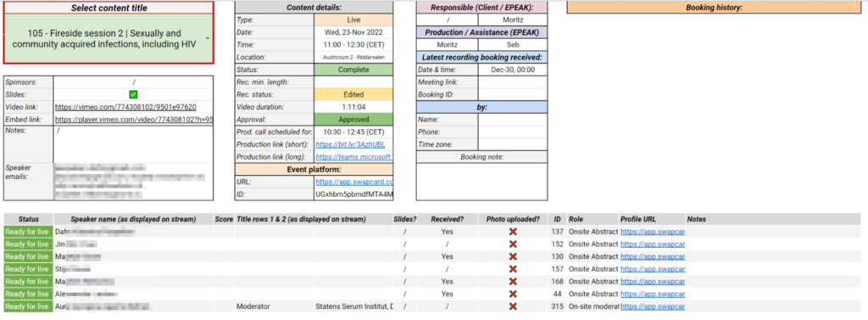Viewport: 868px width, 320px height.
Task: Select 'Moritz' under Responsible header
Action: click(x=512, y=20)
